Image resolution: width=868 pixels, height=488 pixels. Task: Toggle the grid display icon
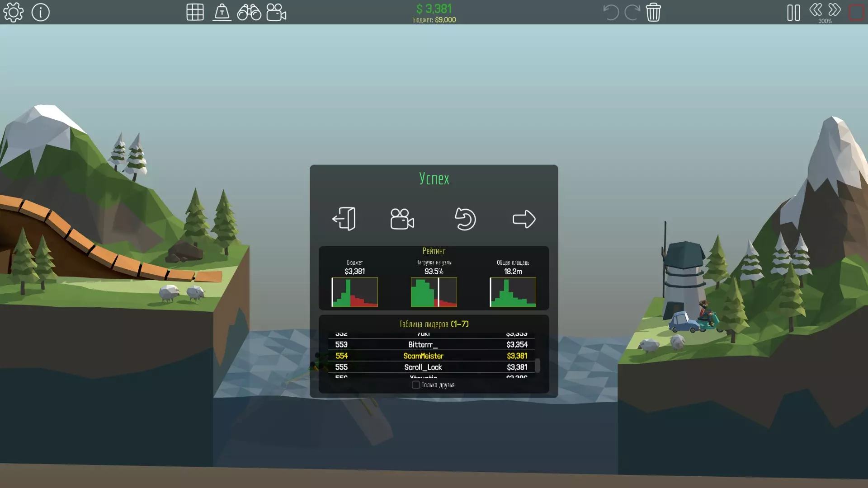pos(195,12)
